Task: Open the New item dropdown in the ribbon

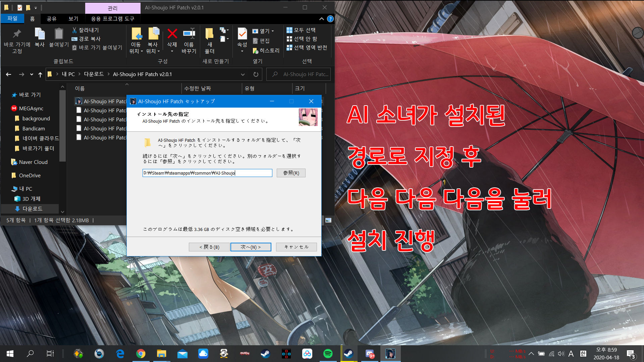Action: [x=224, y=30]
